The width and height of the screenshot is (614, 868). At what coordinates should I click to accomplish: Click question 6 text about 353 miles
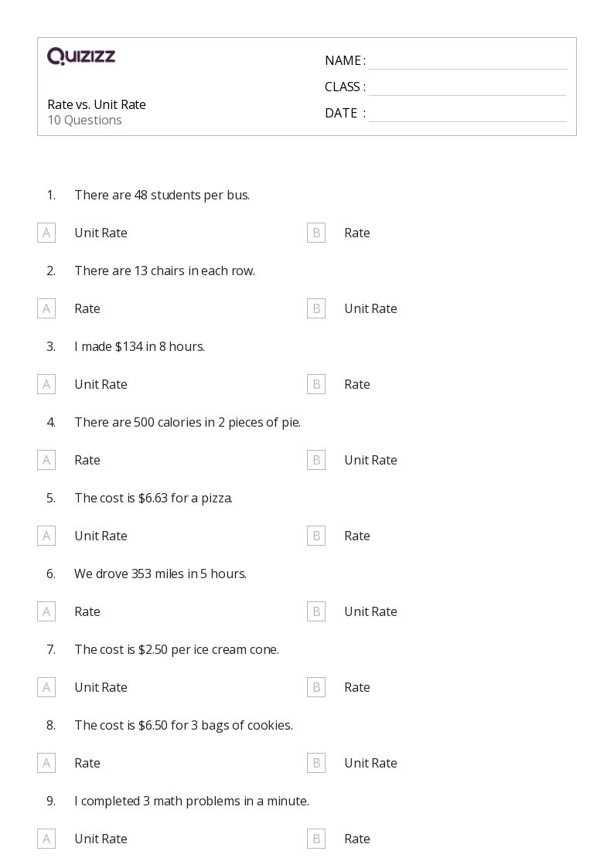161,574
